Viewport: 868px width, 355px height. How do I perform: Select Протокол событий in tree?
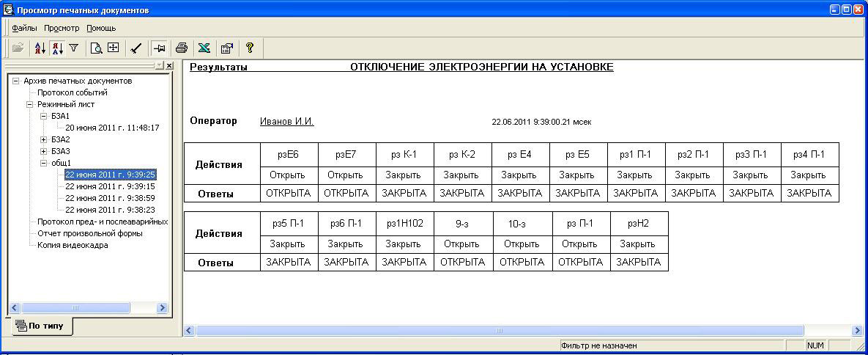tap(73, 92)
